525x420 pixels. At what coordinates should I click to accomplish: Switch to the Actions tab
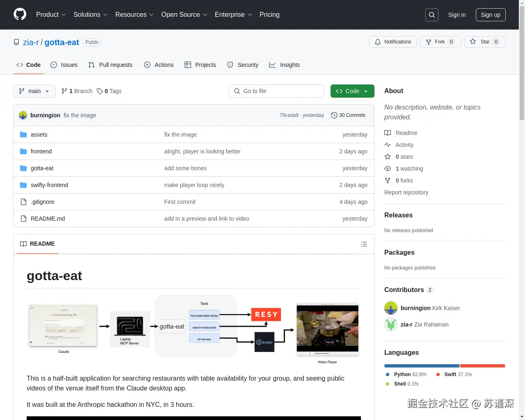pyautogui.click(x=159, y=65)
